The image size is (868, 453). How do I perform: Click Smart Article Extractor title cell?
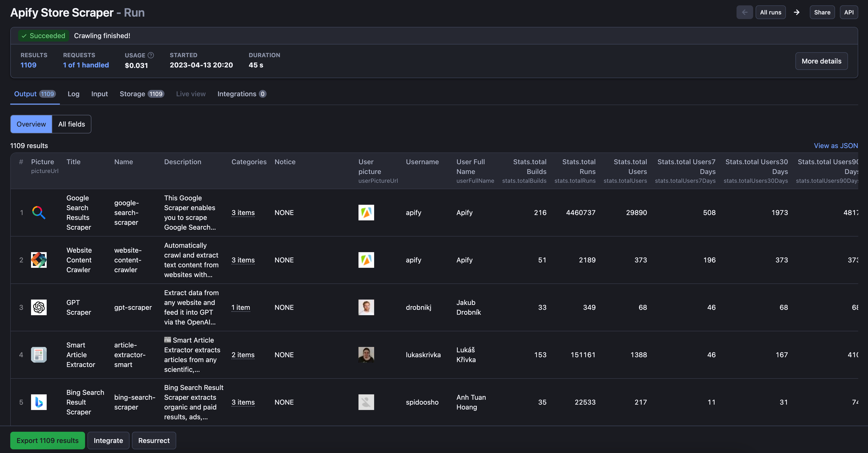(x=81, y=355)
